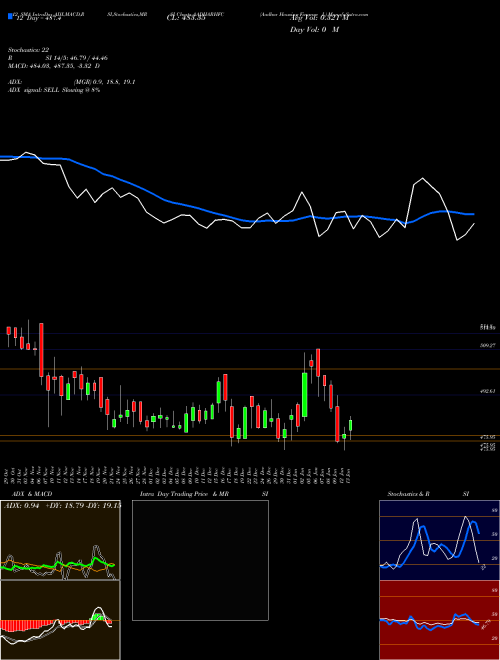
Task: Click the tall red candle on 06 Nov
Action: pos(41,350)
